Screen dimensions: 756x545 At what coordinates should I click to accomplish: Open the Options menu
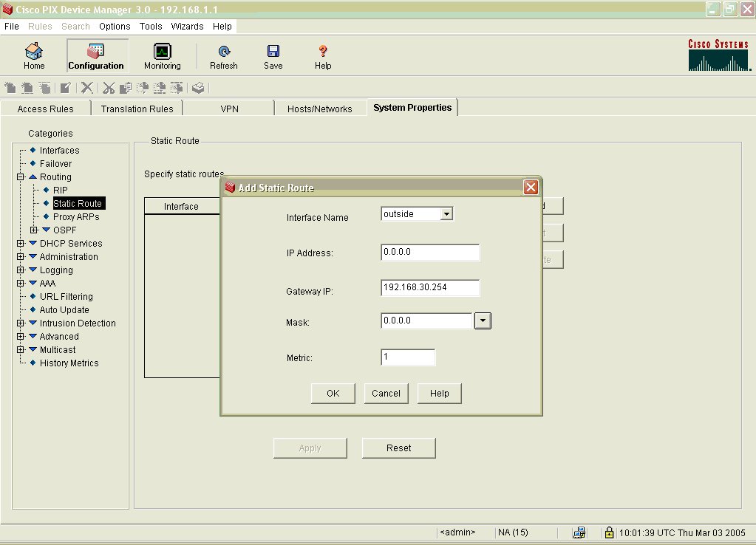coord(115,26)
